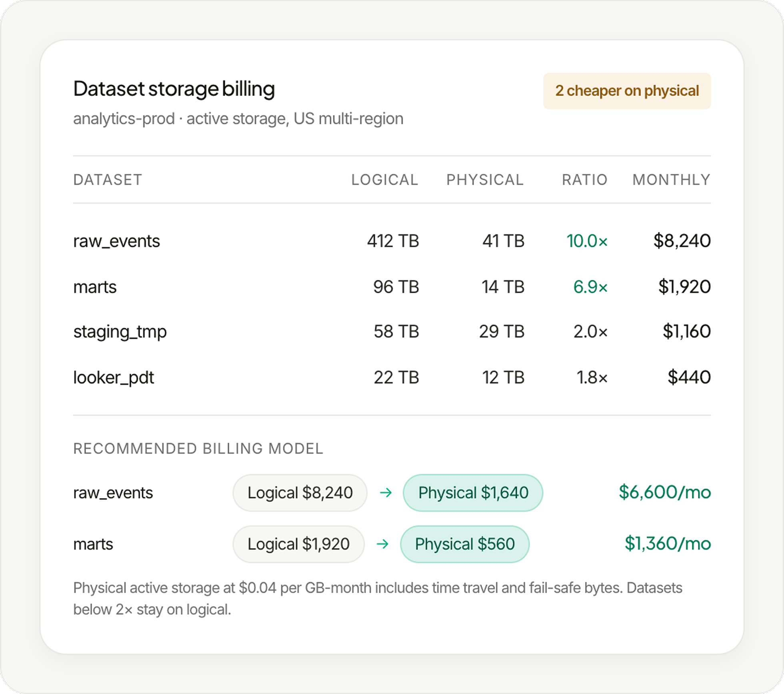Click the 412 TB logical value
This screenshot has width=784, height=694.
pyautogui.click(x=393, y=241)
